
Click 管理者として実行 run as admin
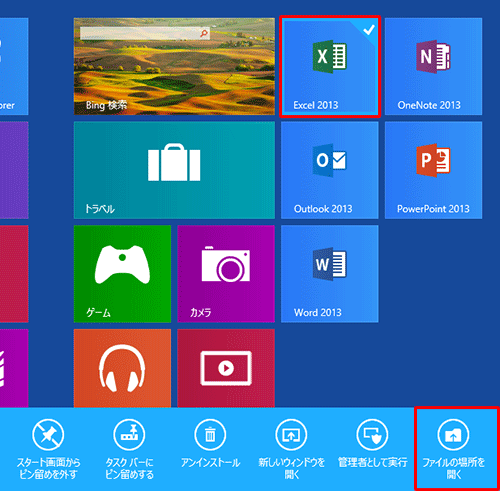tap(372, 443)
